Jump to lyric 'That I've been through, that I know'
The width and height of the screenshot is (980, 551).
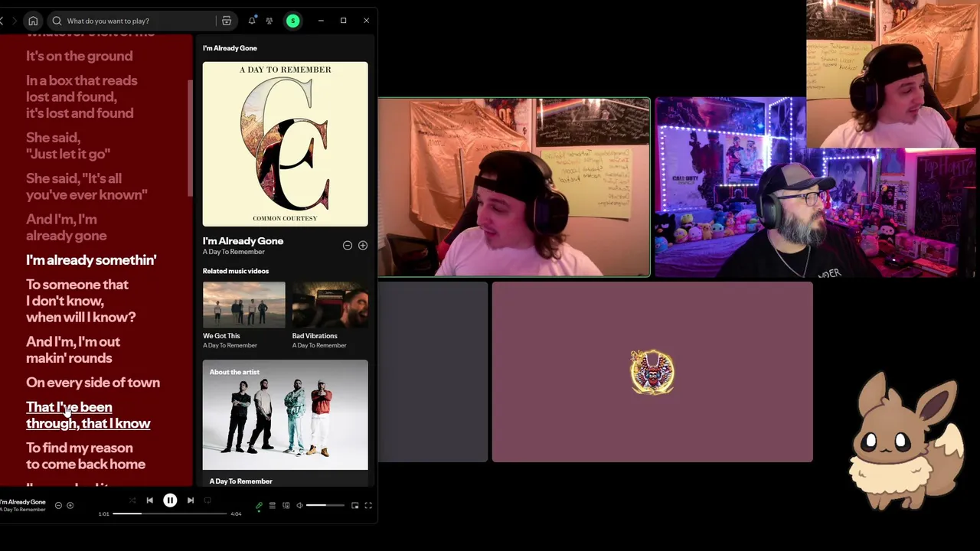[x=88, y=415]
